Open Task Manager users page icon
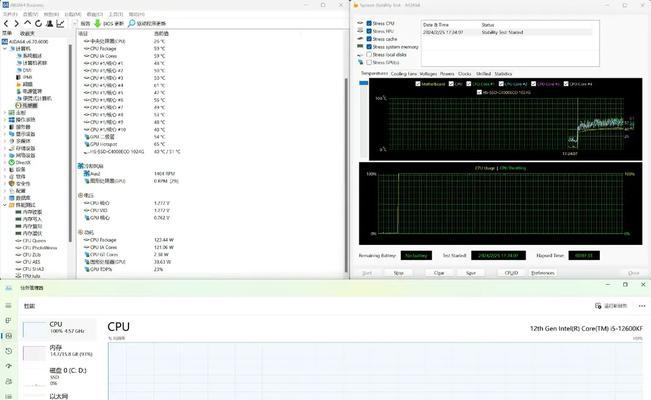The image size is (651, 400). pos(8,381)
